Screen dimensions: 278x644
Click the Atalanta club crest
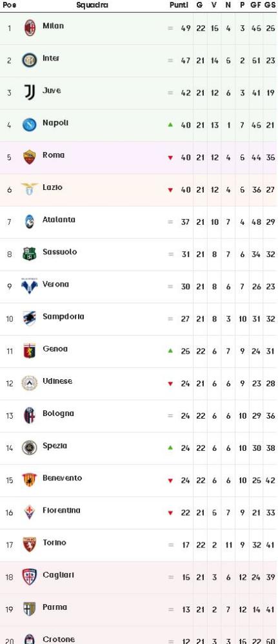(x=29, y=222)
